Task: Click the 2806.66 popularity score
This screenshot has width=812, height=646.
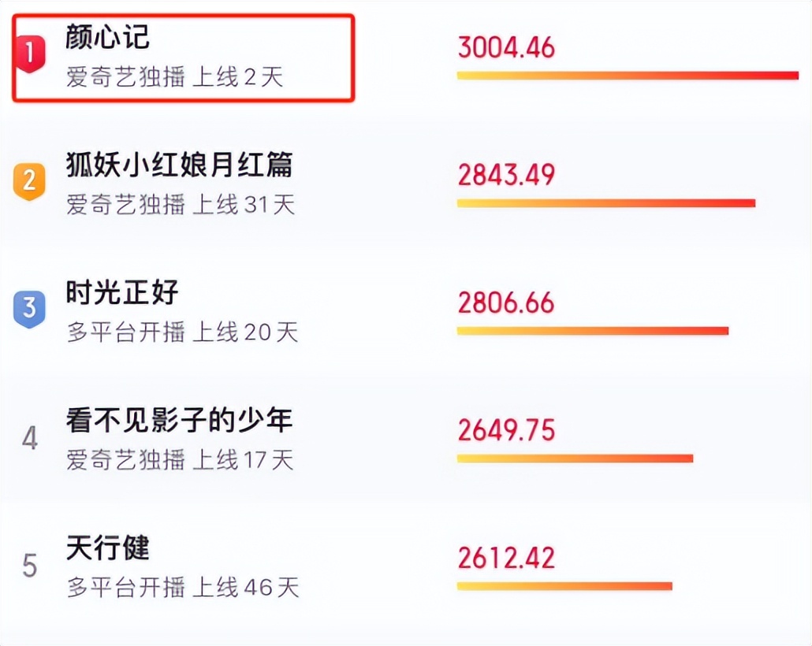Action: (x=506, y=303)
